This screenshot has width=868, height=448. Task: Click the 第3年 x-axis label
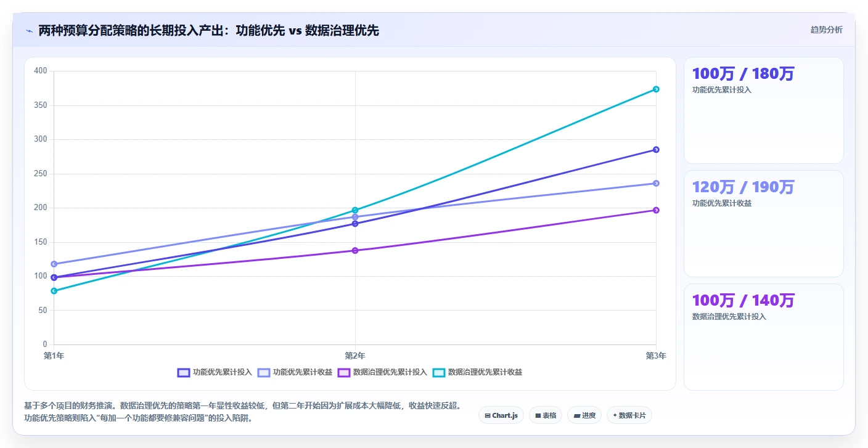656,356
